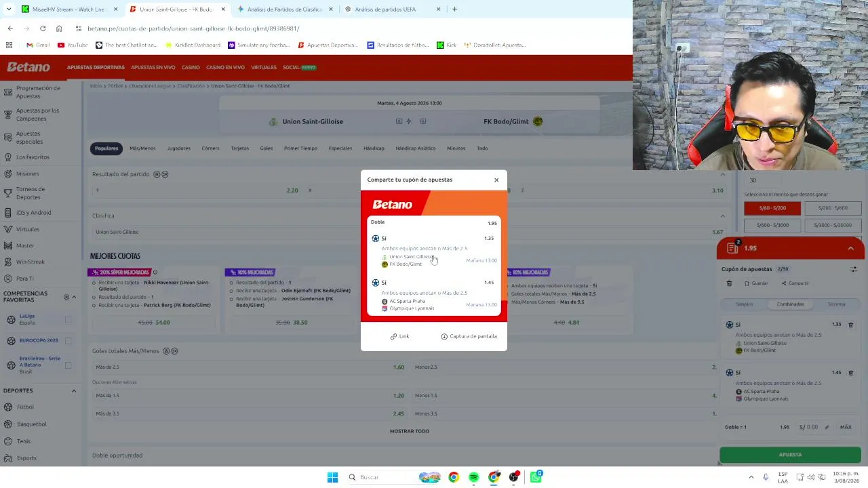Reload the page in browser toolbar
This screenshot has height=488, width=868.
[43, 28]
